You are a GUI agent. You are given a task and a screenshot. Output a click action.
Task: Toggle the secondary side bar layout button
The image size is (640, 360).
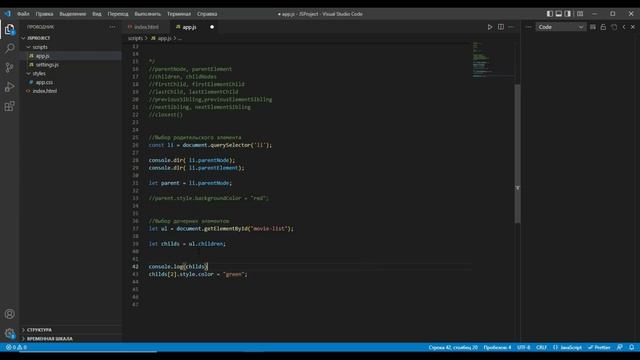pyautogui.click(x=568, y=13)
